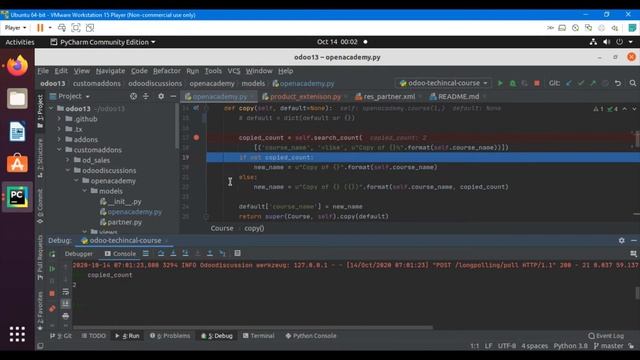640x360 pixels.
Task: Run the odoo-techincal-course configuration
Action: coord(500,83)
